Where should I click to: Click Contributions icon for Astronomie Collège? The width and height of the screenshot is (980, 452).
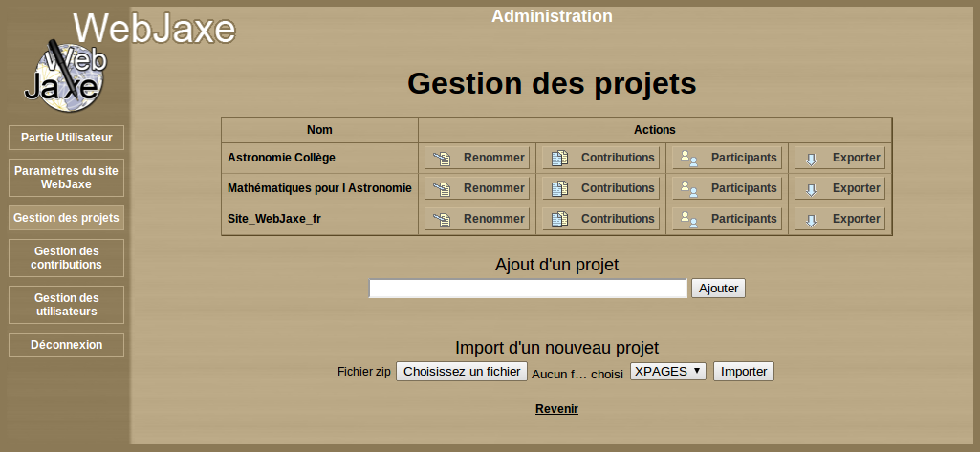coord(560,159)
